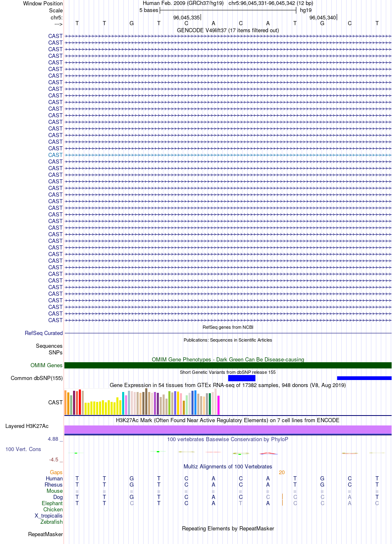Screen dimensions: 392x544
Task: Click the '--->' strand direction label
Action: point(58,24)
